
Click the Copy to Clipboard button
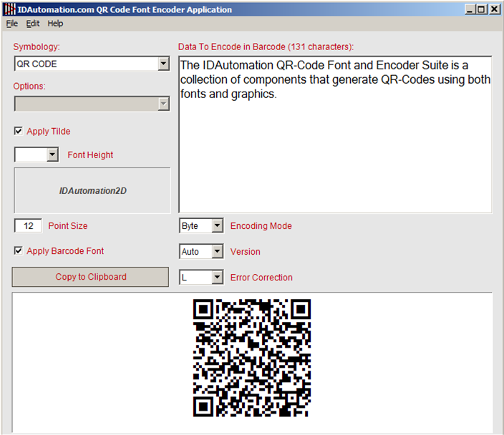90,277
